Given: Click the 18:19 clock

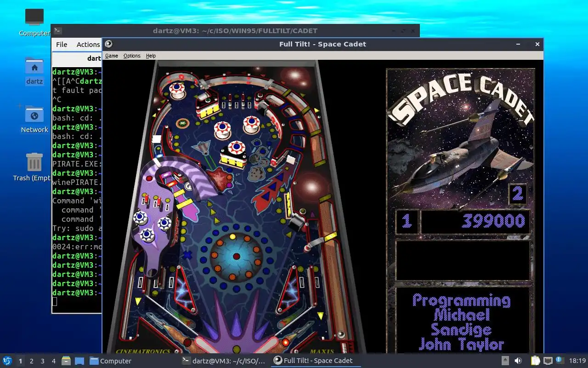Looking at the screenshot, I should tap(577, 361).
